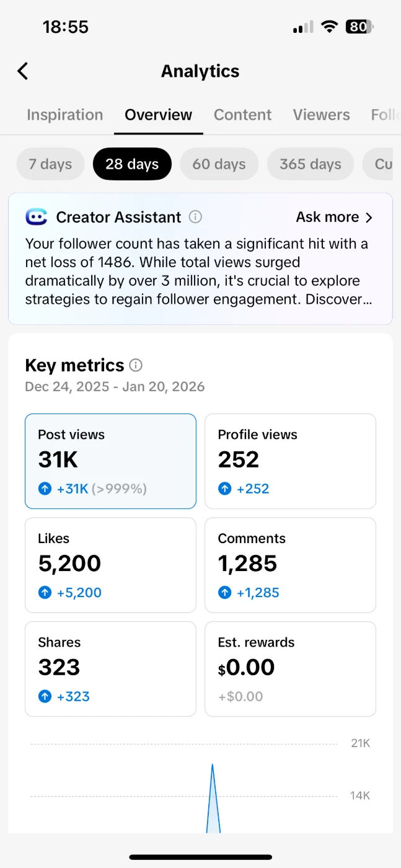Image resolution: width=401 pixels, height=868 pixels.
Task: Select the Est. rewards metric card
Action: click(x=290, y=668)
